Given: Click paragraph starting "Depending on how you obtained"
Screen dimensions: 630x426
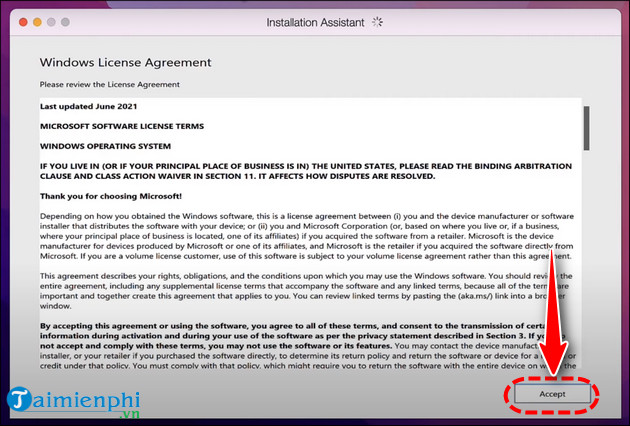Looking at the screenshot, I should (x=307, y=236).
